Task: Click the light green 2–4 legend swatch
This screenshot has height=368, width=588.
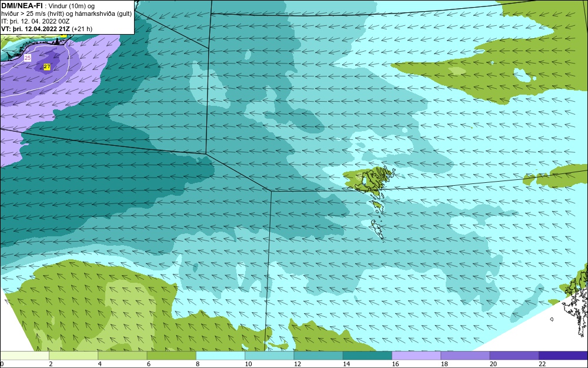Action: 73,356
